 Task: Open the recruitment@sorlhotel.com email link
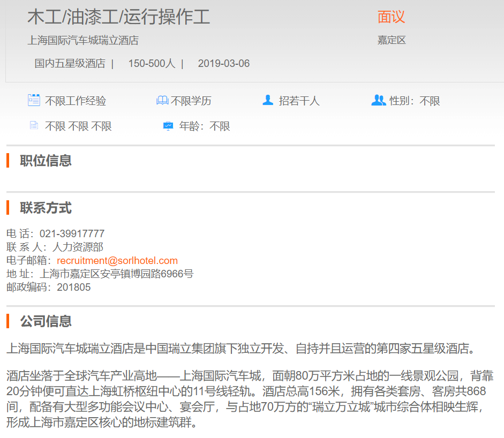point(117,261)
